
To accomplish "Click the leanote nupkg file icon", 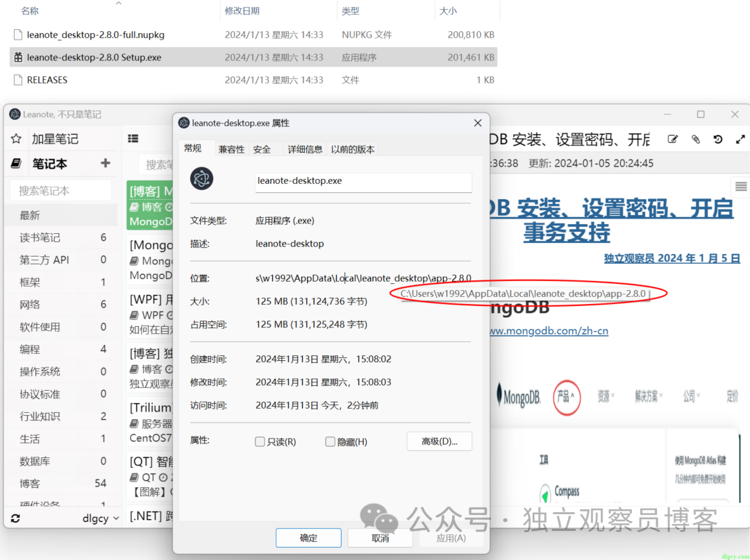I will coord(18,35).
